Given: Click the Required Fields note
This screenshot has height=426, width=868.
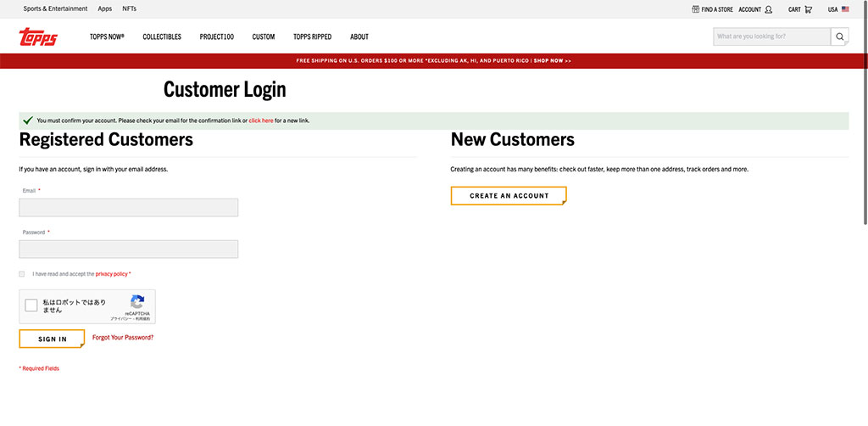Looking at the screenshot, I should pos(39,368).
